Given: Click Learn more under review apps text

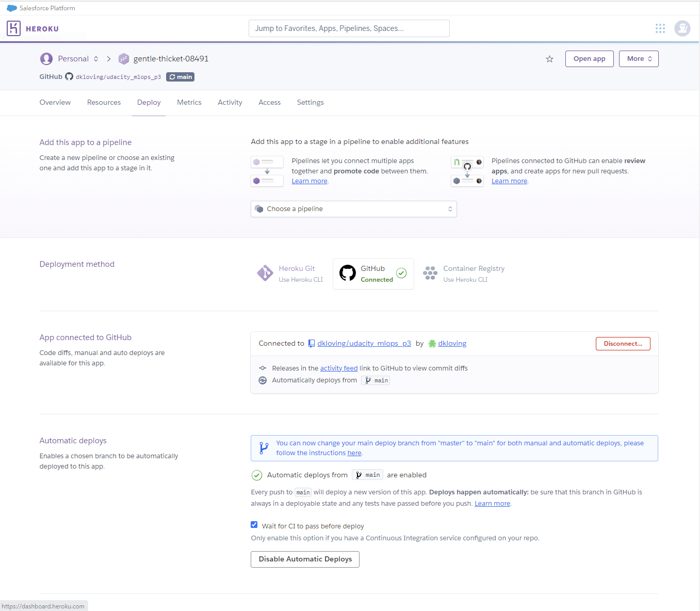Looking at the screenshot, I should tap(510, 181).
